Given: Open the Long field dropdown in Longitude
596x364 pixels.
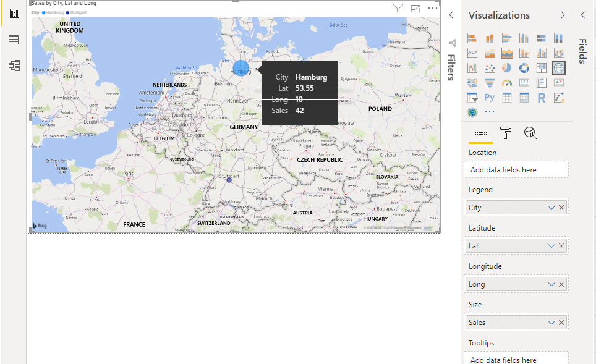Looking at the screenshot, I should tap(551, 284).
